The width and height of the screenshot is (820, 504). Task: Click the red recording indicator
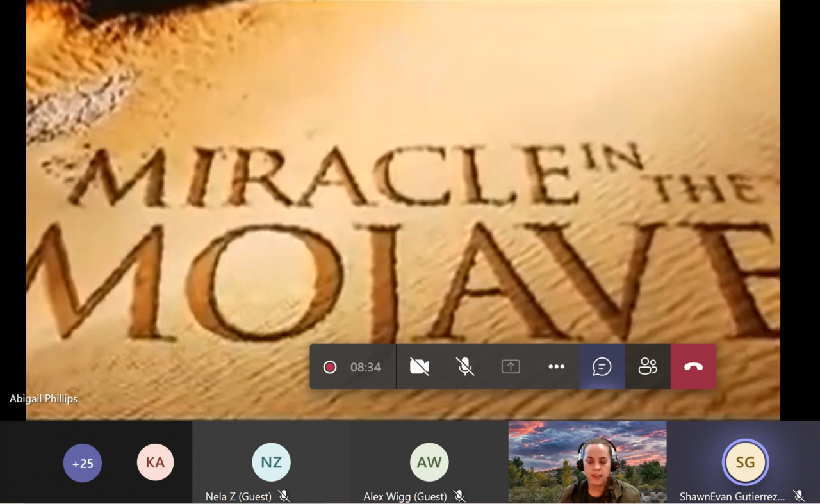(330, 367)
